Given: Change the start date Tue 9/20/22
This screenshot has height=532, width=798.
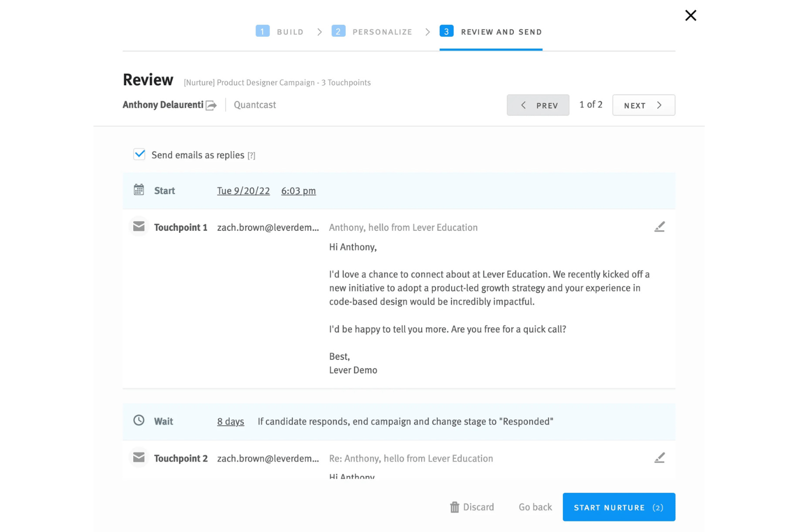Looking at the screenshot, I should tap(243, 191).
